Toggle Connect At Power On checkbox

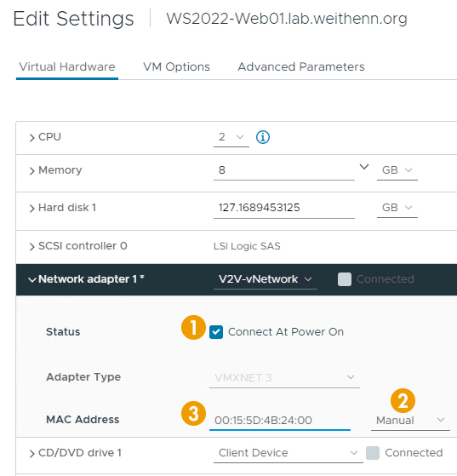pos(216,332)
